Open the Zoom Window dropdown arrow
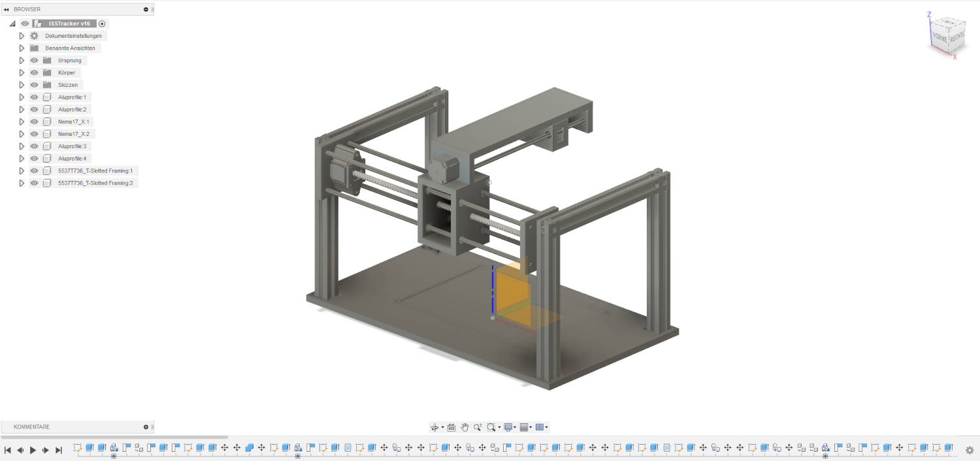The height and width of the screenshot is (461, 980). [499, 428]
